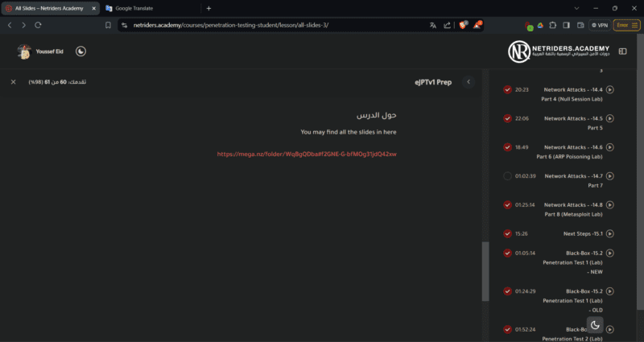Click the text 'You may find all the slides in here'
Screen dimensions: 644x342
(x=349, y=132)
